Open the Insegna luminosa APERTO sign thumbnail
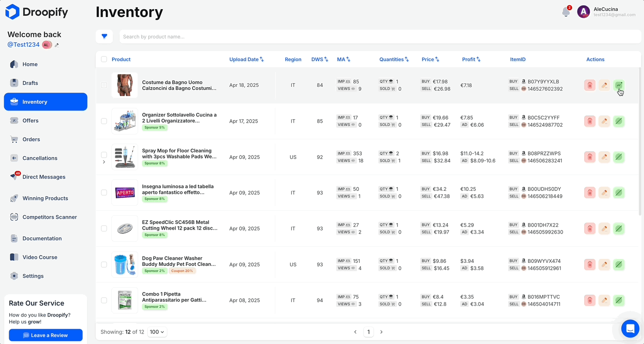The height and width of the screenshot is (344, 644). click(x=125, y=193)
